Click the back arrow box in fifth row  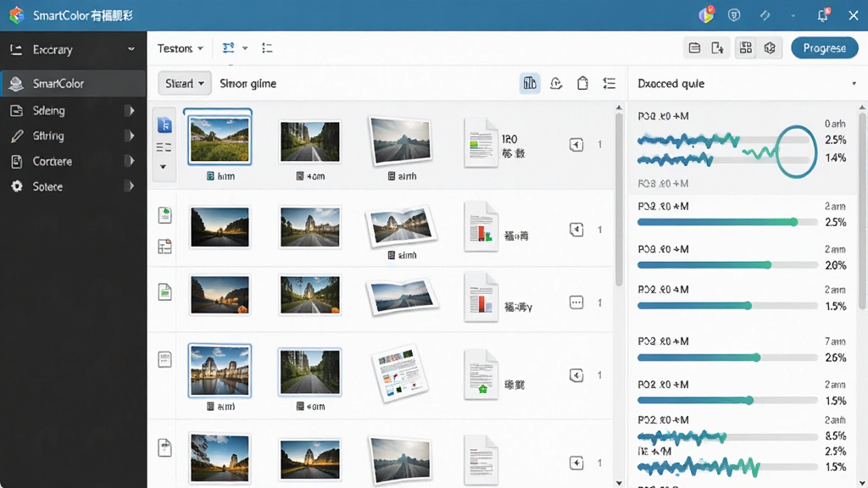point(576,463)
